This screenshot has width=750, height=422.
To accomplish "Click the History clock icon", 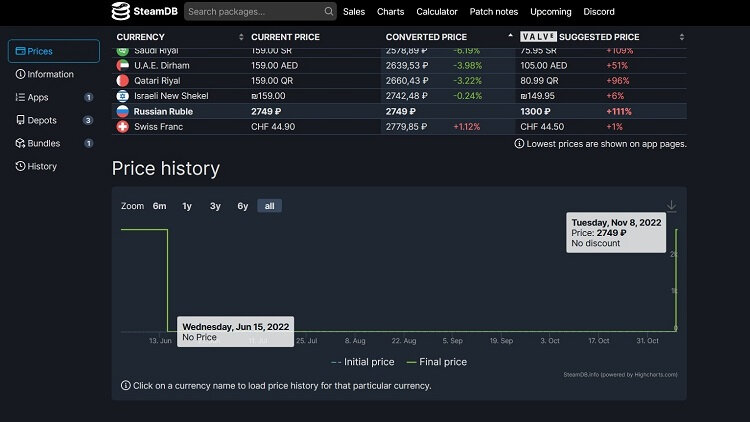I will click(20, 166).
